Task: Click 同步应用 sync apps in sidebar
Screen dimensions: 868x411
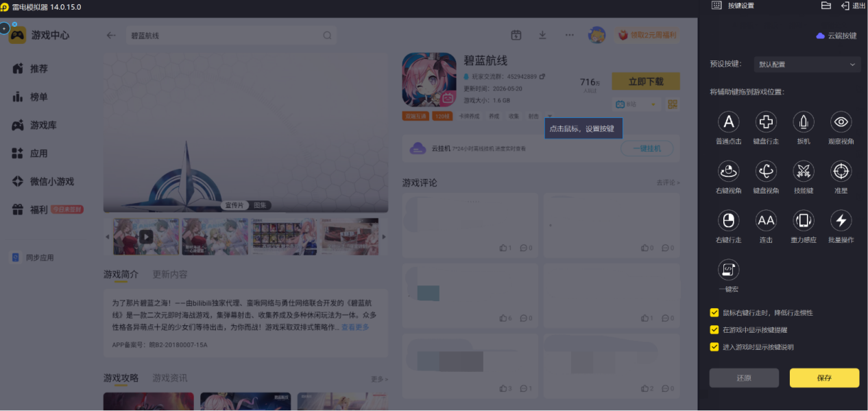Action: tap(33, 258)
